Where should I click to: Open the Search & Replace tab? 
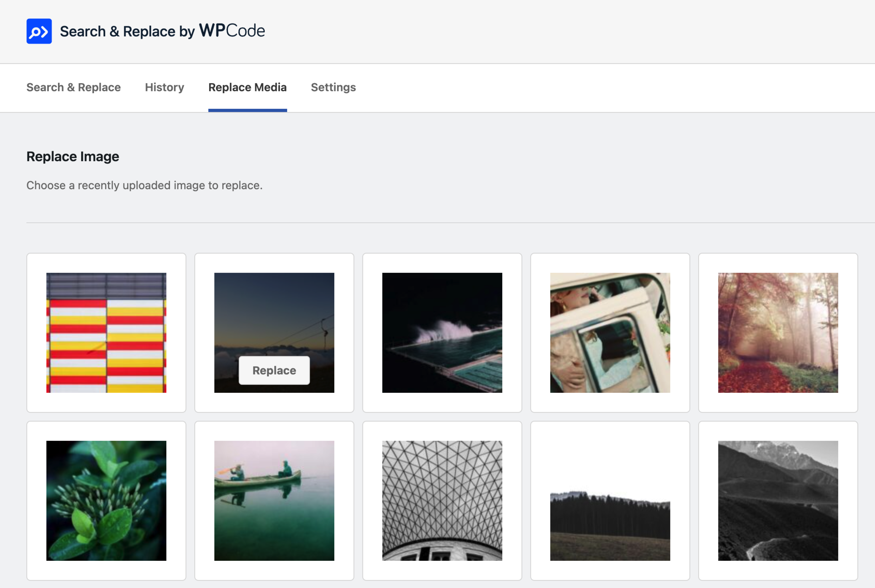click(x=73, y=87)
